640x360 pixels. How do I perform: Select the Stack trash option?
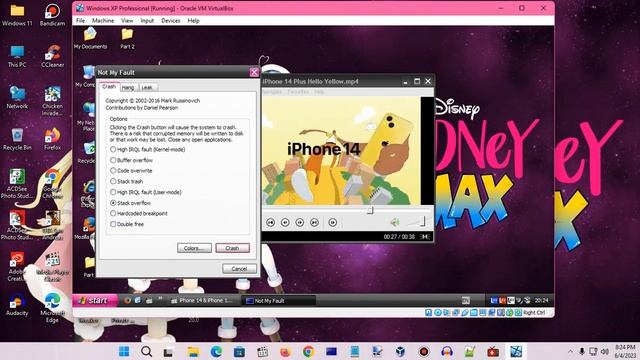coord(127,181)
